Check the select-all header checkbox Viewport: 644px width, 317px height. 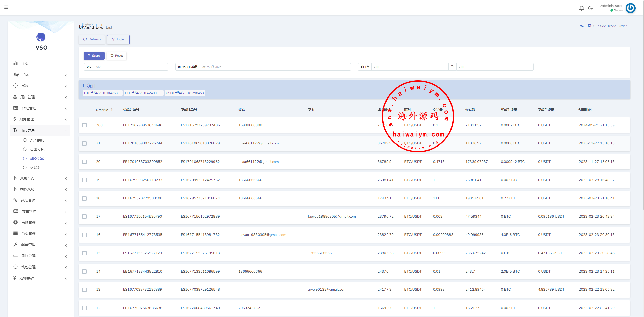click(84, 110)
